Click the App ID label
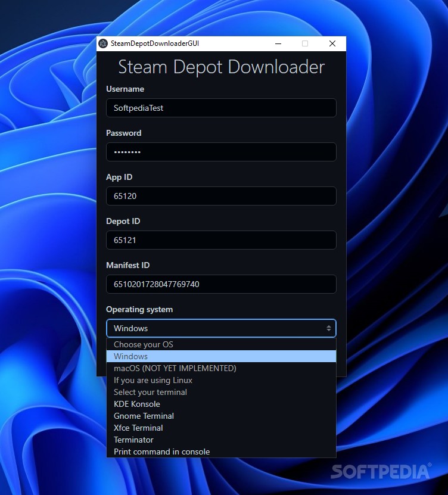Screen dimensions: 448x495 (119, 178)
